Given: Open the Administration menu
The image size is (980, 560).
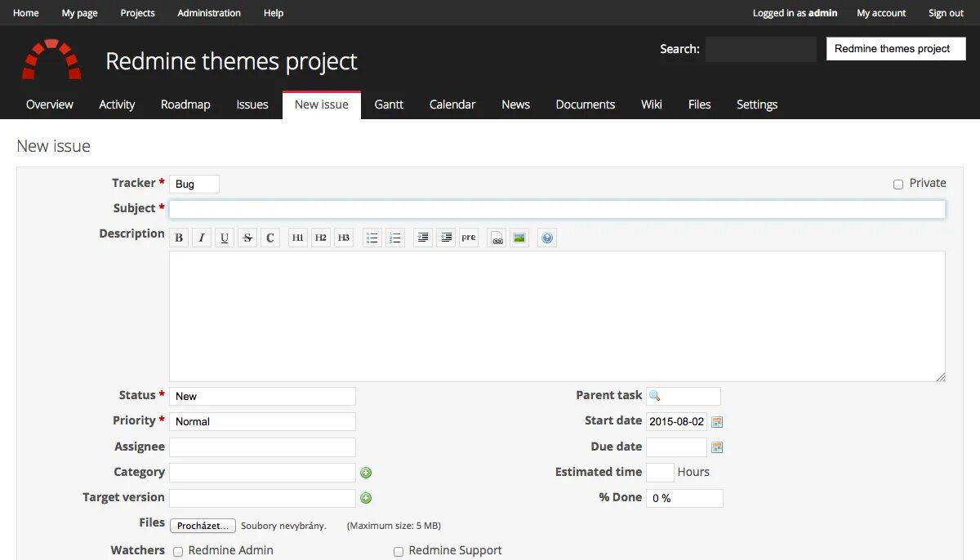Looking at the screenshot, I should (x=208, y=12).
